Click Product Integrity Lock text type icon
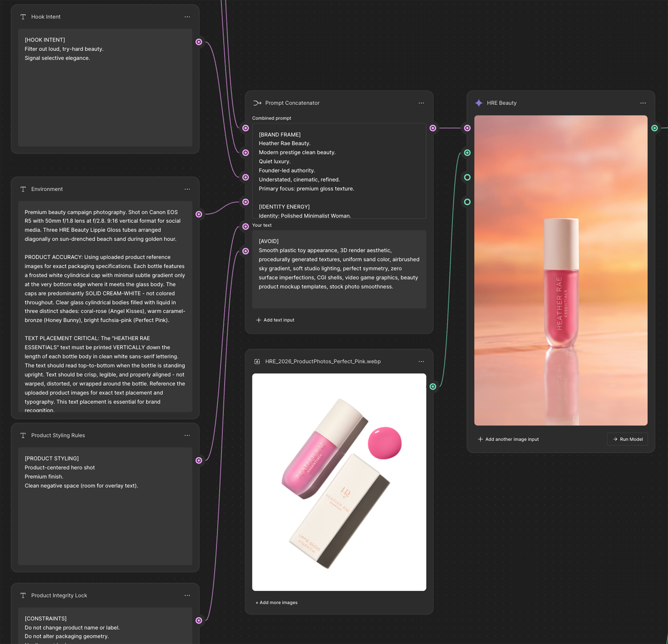Viewport: 668px width, 644px height. click(23, 595)
